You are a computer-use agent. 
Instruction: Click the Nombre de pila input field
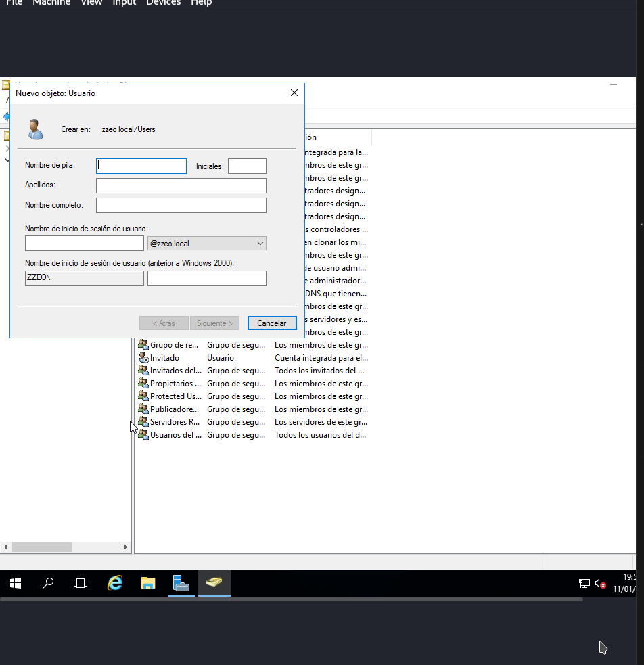[x=141, y=166]
